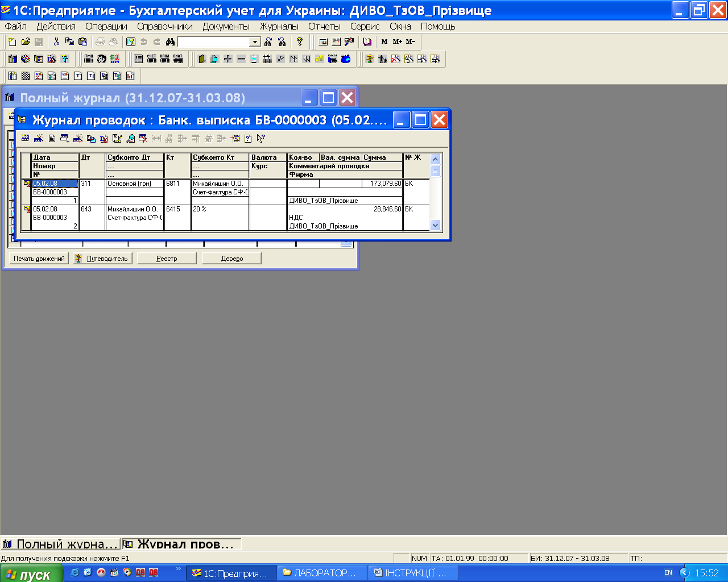Click the Copy icon in main toolbar

[x=69, y=42]
